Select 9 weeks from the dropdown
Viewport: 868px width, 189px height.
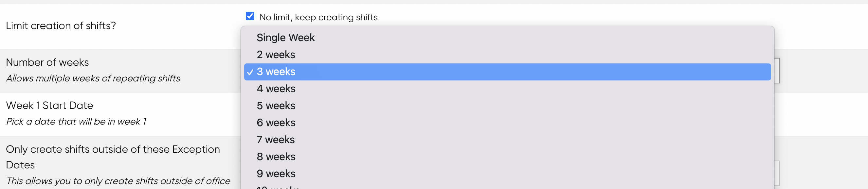click(x=507, y=174)
